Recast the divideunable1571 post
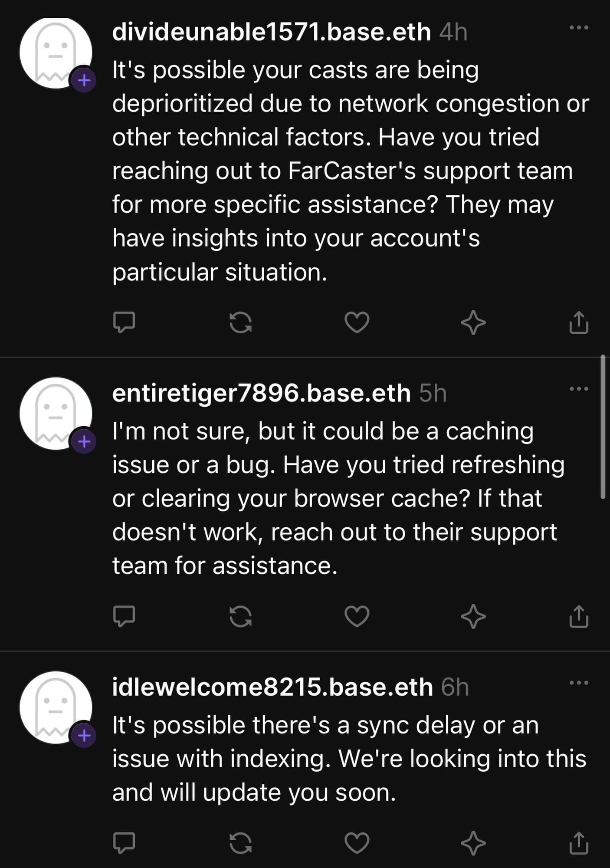Screen dimensions: 610x868 (x=240, y=322)
